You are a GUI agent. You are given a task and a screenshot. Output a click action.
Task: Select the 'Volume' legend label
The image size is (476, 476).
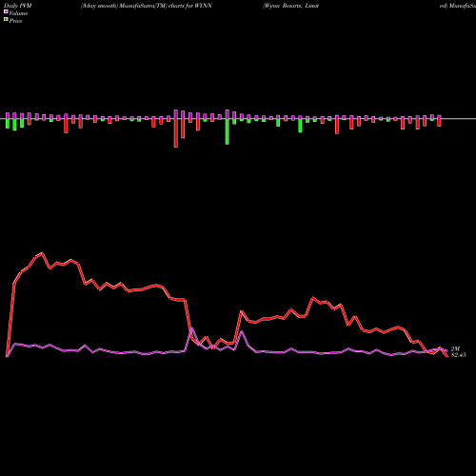pyautogui.click(x=18, y=13)
